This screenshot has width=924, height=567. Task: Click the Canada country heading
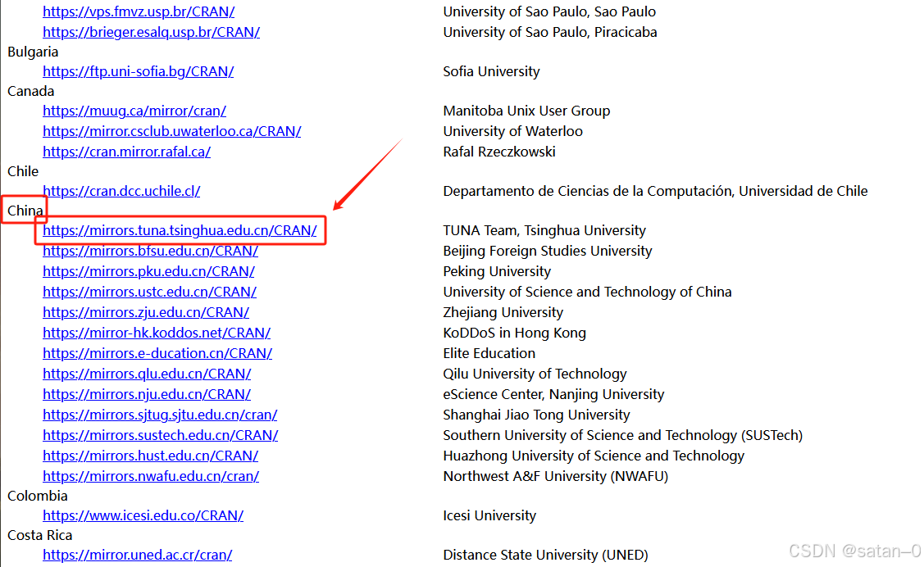30,92
